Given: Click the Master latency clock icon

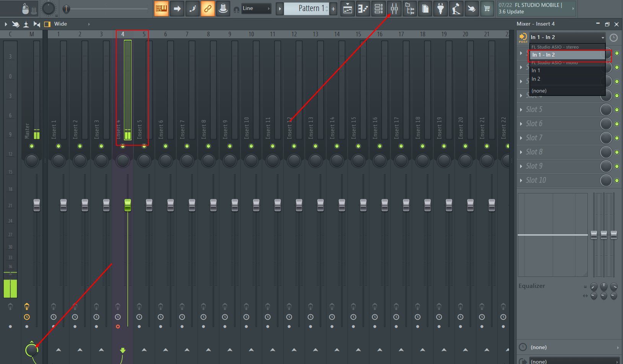Looking at the screenshot, I should 27,317.
